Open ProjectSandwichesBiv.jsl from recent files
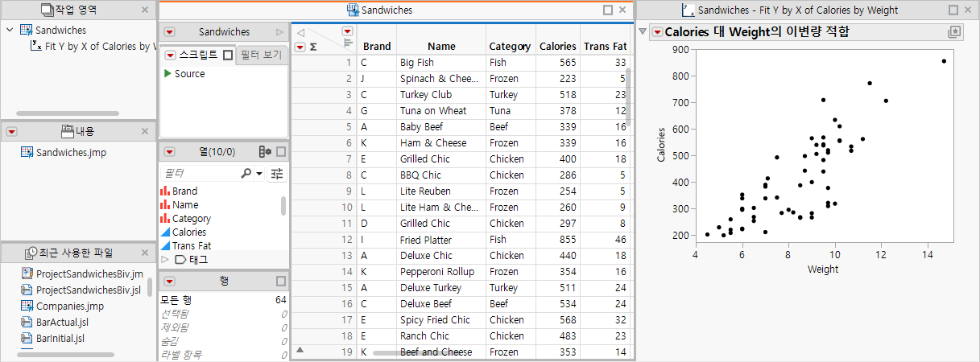Image resolution: width=980 pixels, height=362 pixels. tap(81, 290)
